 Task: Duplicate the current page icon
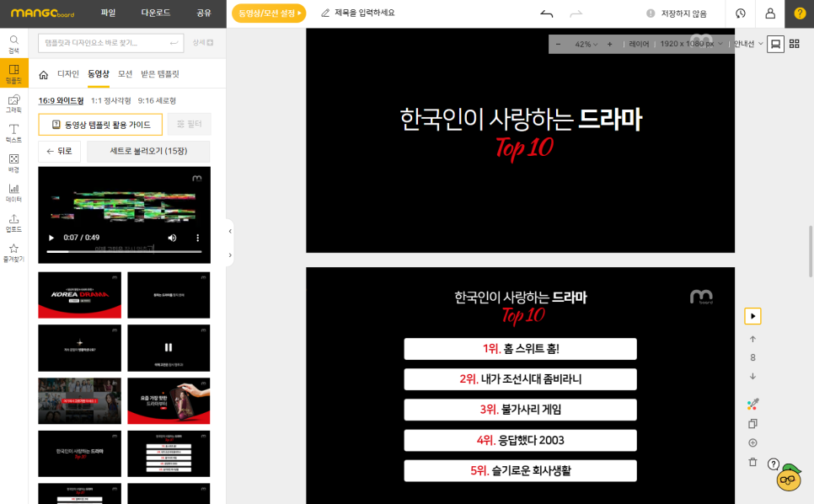pos(752,424)
